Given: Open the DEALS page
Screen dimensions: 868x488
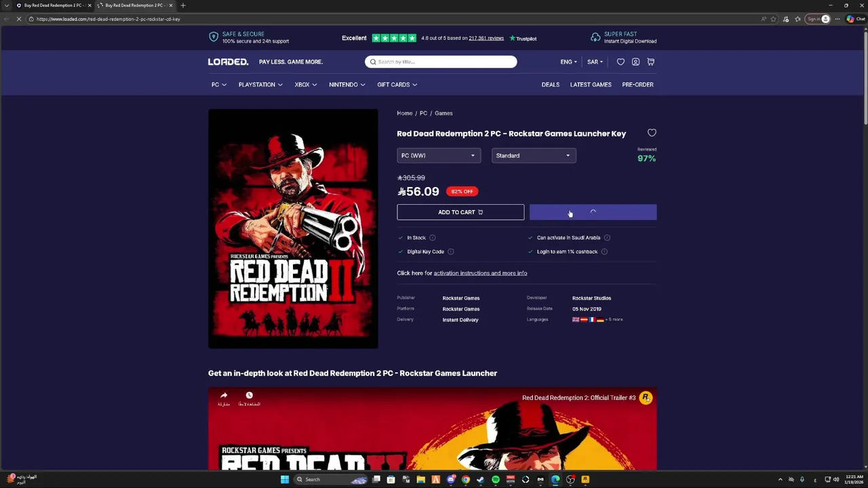Looking at the screenshot, I should coord(551,85).
